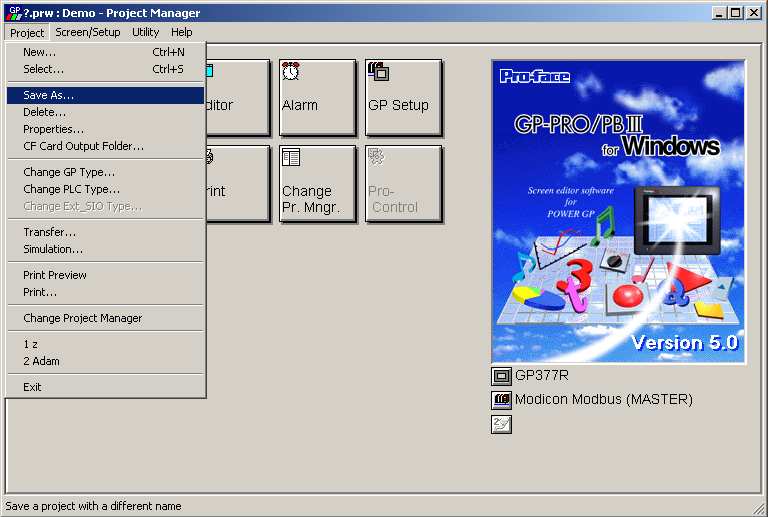768x517 pixels.
Task: Close the Project Manager window
Action: (x=754, y=13)
